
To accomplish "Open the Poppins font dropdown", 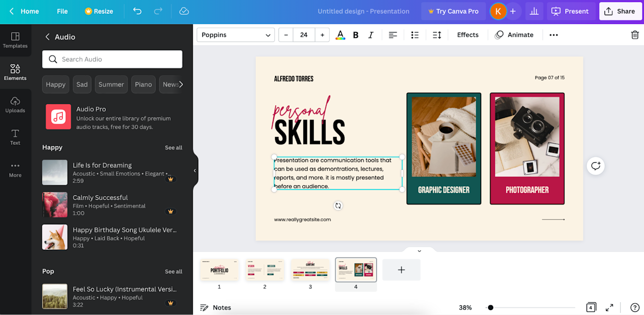I will 236,35.
